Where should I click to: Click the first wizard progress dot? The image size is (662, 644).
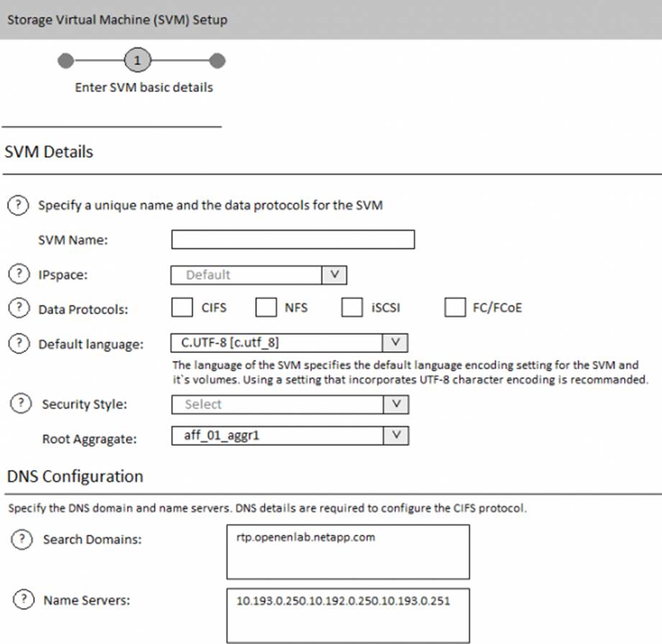point(65,61)
